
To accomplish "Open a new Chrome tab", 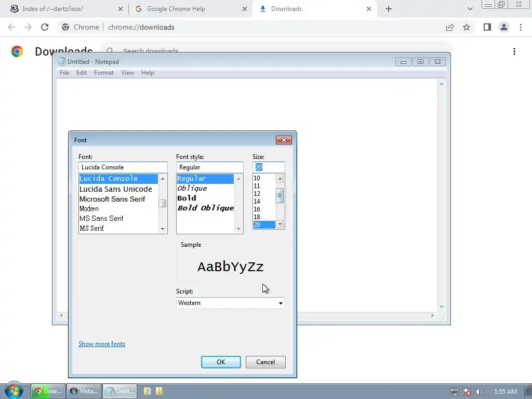I will pyautogui.click(x=389, y=9).
